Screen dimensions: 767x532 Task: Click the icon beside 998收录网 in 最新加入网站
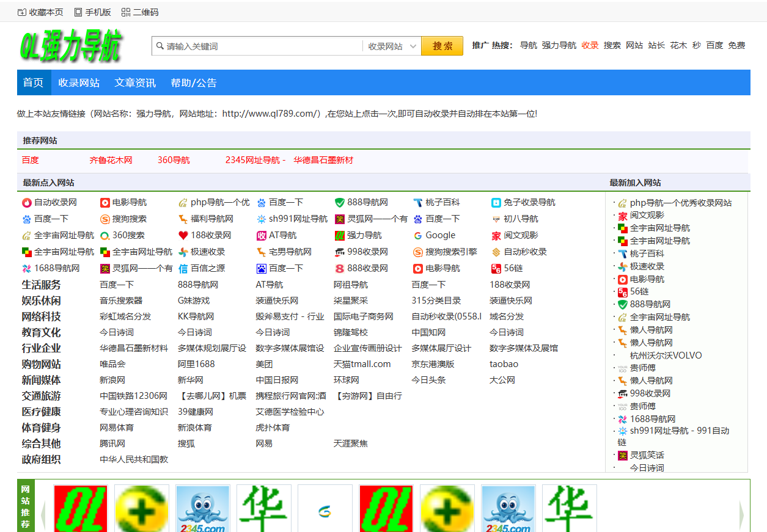(x=623, y=394)
